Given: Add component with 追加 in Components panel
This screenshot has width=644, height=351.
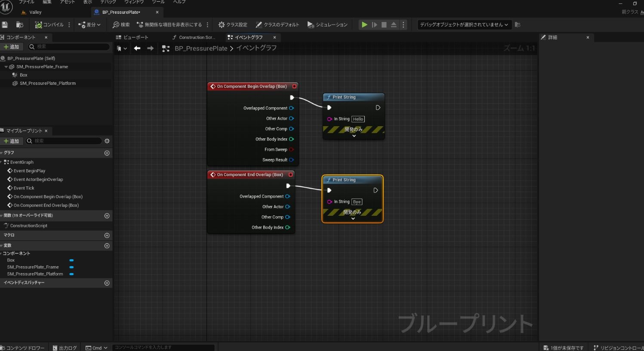Looking at the screenshot, I should click(x=12, y=47).
